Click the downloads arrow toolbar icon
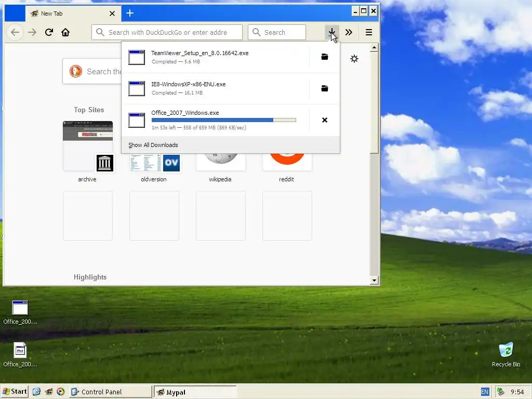Screen dimensions: 532x399 tap(331, 32)
